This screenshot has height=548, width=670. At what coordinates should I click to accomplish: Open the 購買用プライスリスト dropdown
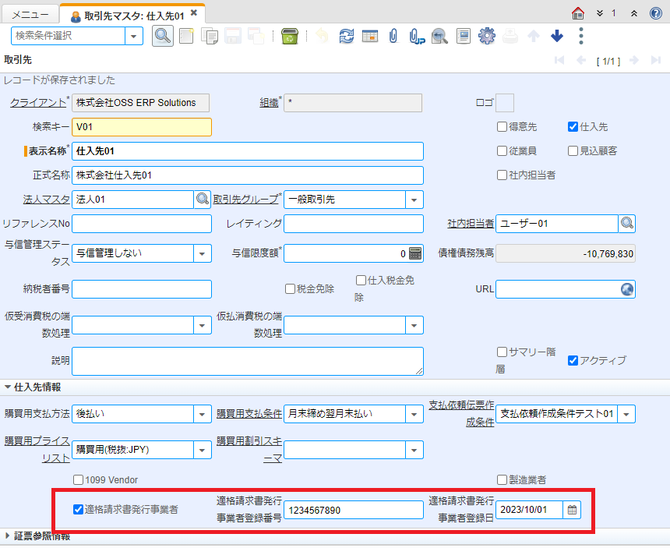point(202,450)
